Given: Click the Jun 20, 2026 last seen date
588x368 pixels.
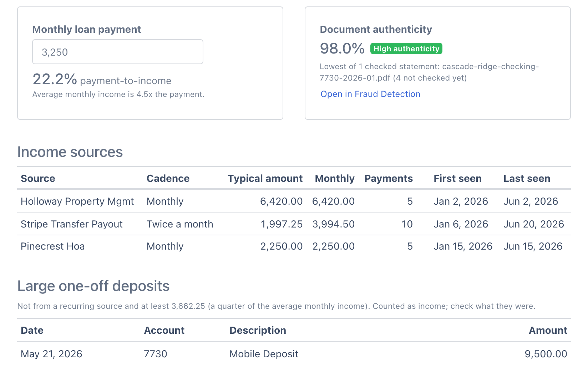Looking at the screenshot, I should [x=534, y=224].
